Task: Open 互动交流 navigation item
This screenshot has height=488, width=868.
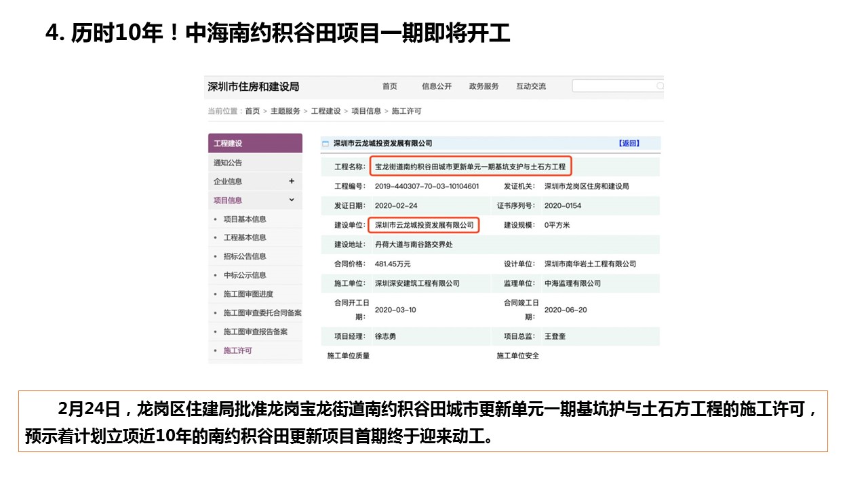Action: coord(531,86)
